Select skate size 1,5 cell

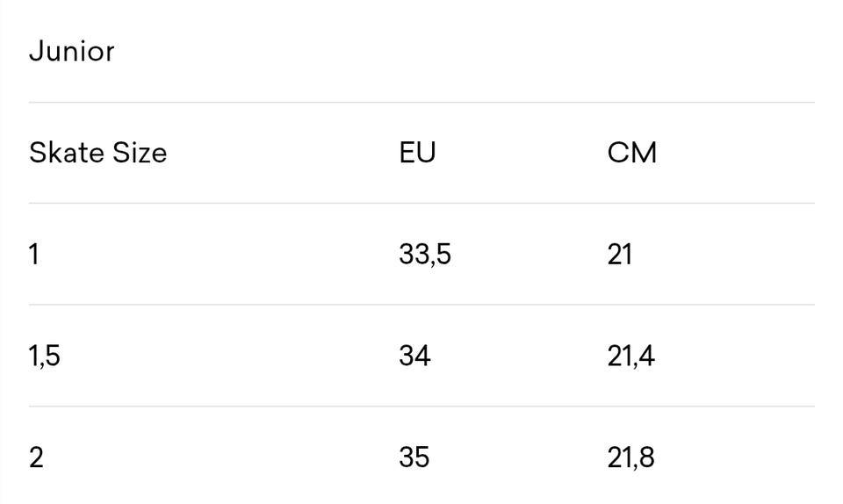45,356
